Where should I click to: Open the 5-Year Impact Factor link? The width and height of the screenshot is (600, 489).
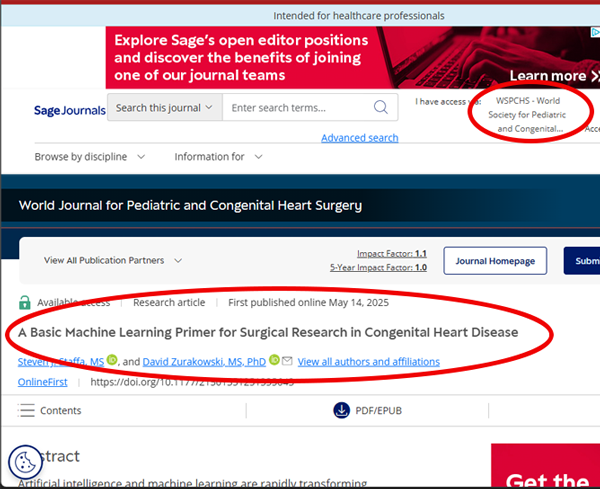[x=378, y=267]
